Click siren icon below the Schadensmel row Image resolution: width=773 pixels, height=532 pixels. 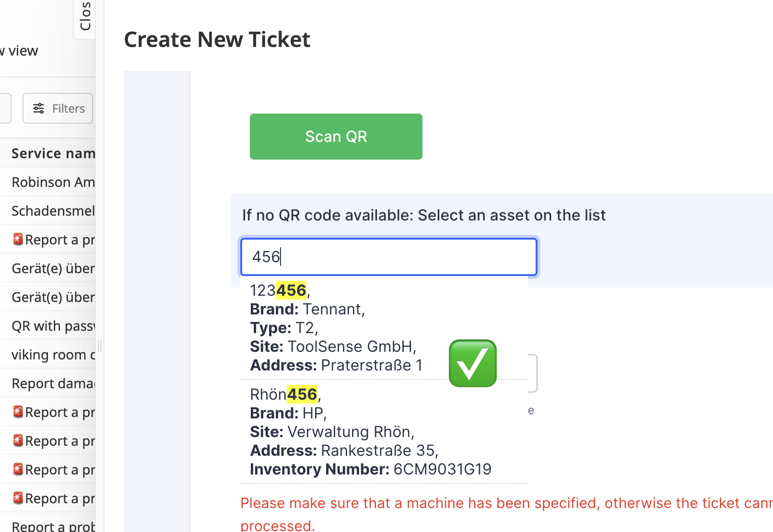coord(18,239)
